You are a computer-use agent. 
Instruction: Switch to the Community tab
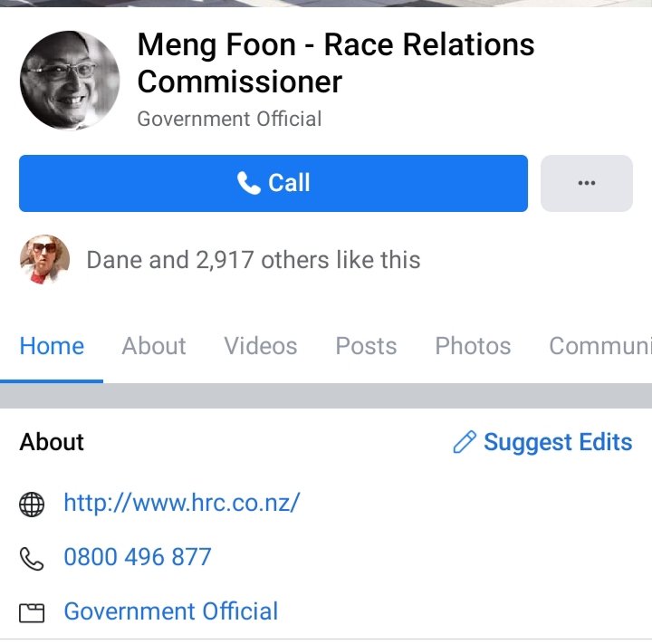pos(599,346)
